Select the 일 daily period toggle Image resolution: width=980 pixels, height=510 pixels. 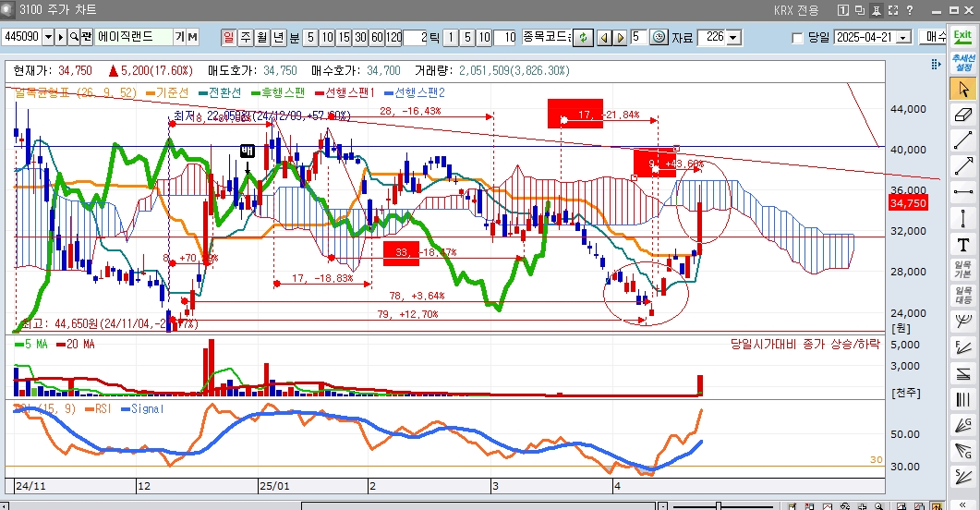click(x=228, y=37)
